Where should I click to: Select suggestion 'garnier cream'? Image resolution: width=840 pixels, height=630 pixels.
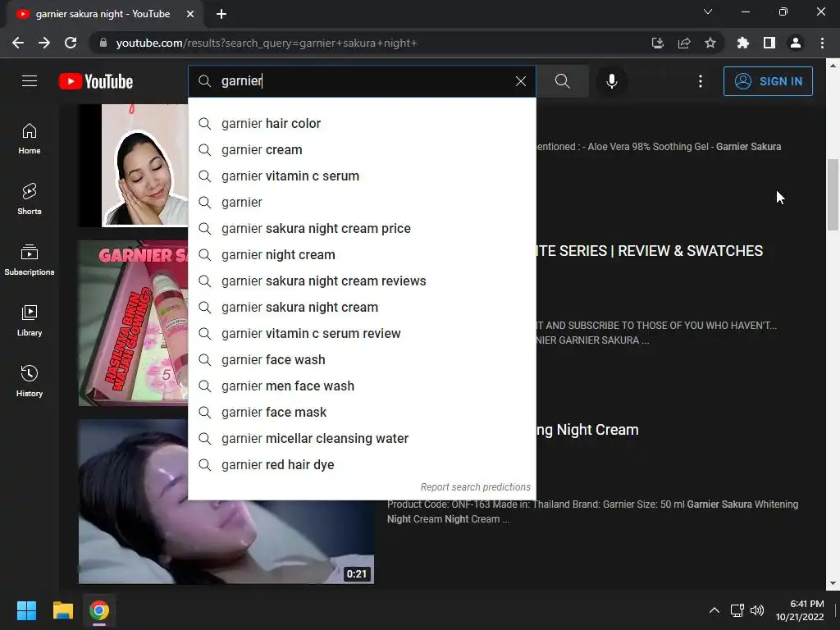[x=362, y=149]
